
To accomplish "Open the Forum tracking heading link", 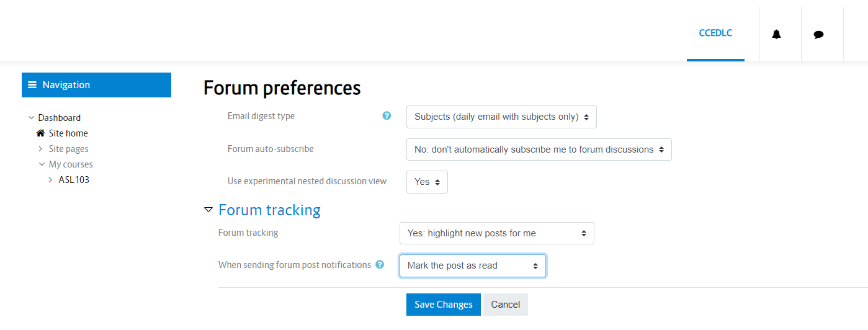I will pyautogui.click(x=269, y=210).
